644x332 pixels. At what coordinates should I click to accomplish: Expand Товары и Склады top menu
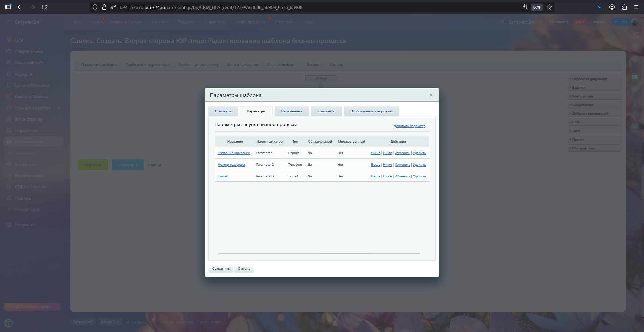127,22
